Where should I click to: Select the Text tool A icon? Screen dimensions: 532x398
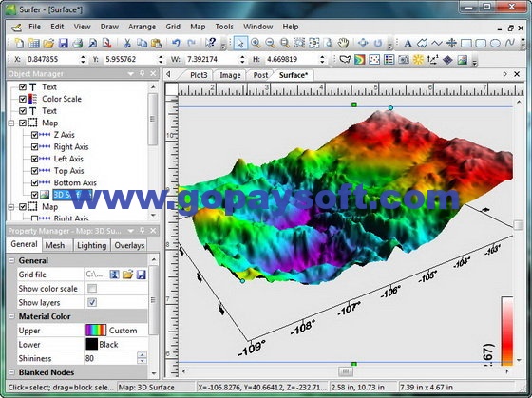(408, 43)
